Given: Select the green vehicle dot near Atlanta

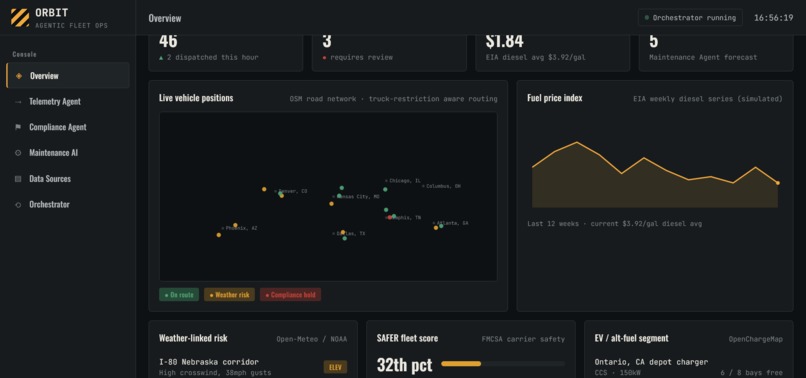Looking at the screenshot, I should pyautogui.click(x=441, y=226).
